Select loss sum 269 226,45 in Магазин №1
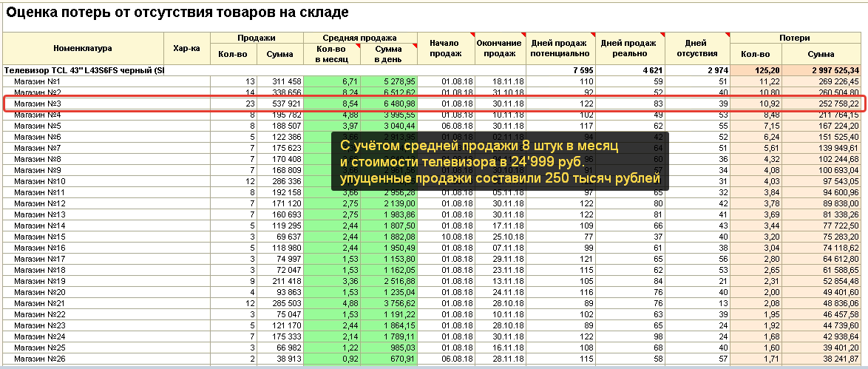This screenshot has height=369, width=868. (838, 81)
